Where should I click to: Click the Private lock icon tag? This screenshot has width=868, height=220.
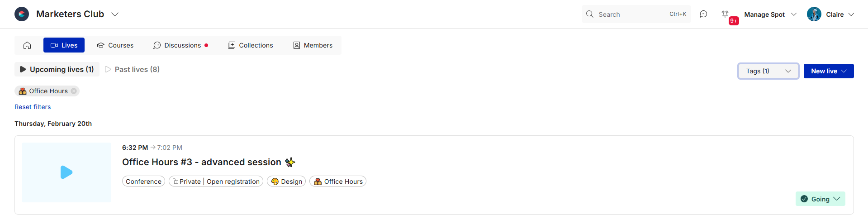pos(175,182)
